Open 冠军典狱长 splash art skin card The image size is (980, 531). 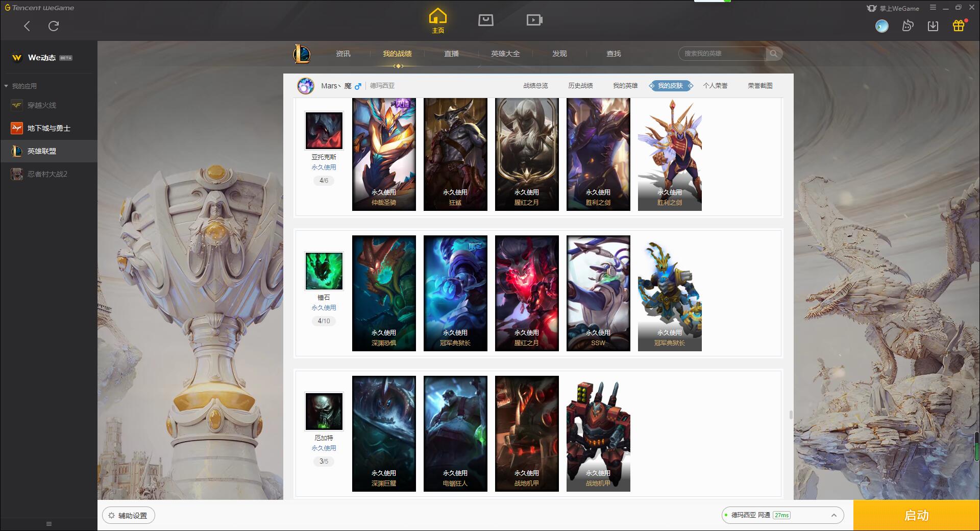(455, 293)
